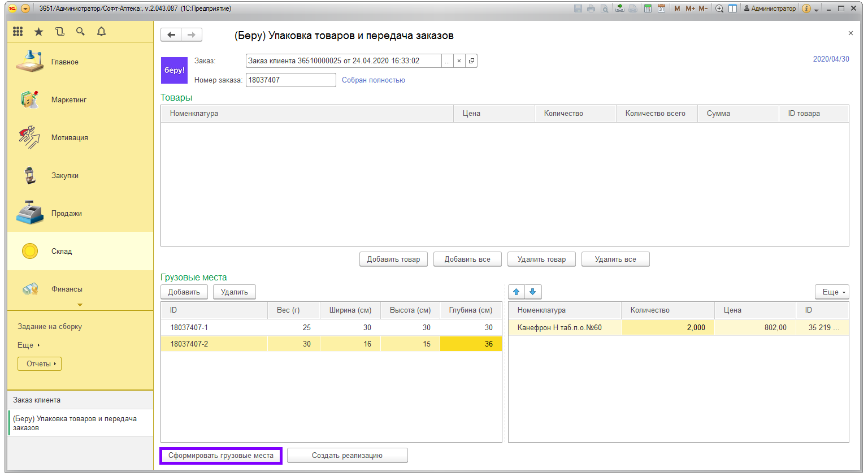The height and width of the screenshot is (476, 868).
Task: Click the Номер заказа input field
Action: click(290, 80)
